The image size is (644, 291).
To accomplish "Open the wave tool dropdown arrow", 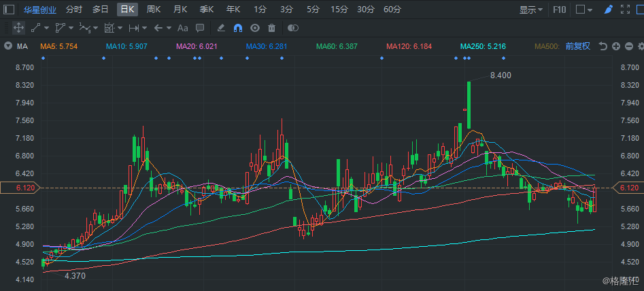I will [x=96, y=28].
